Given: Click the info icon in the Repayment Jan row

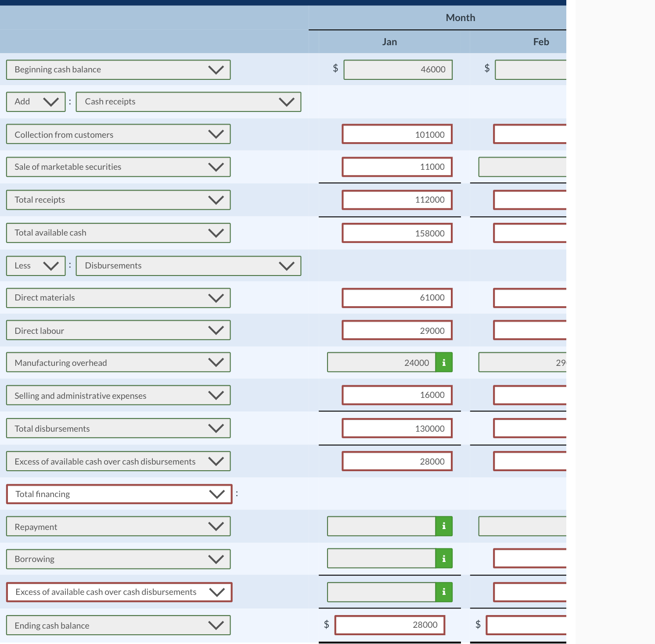Looking at the screenshot, I should pyautogui.click(x=444, y=526).
